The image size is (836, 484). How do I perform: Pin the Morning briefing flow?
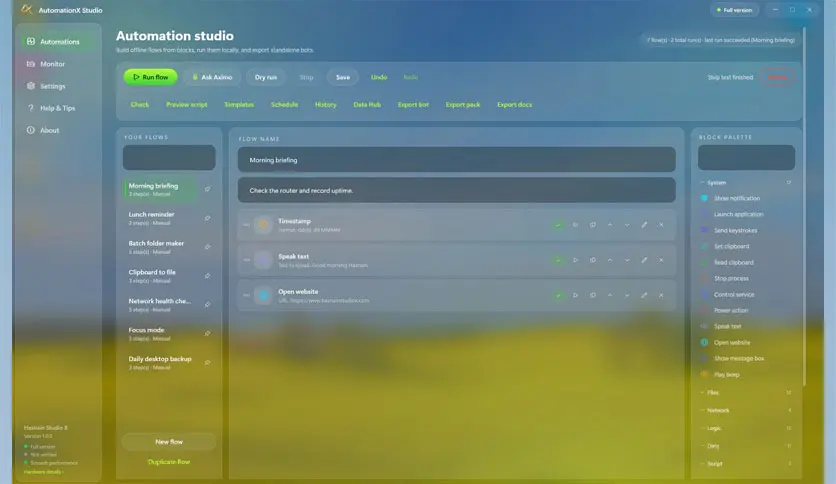(207, 189)
